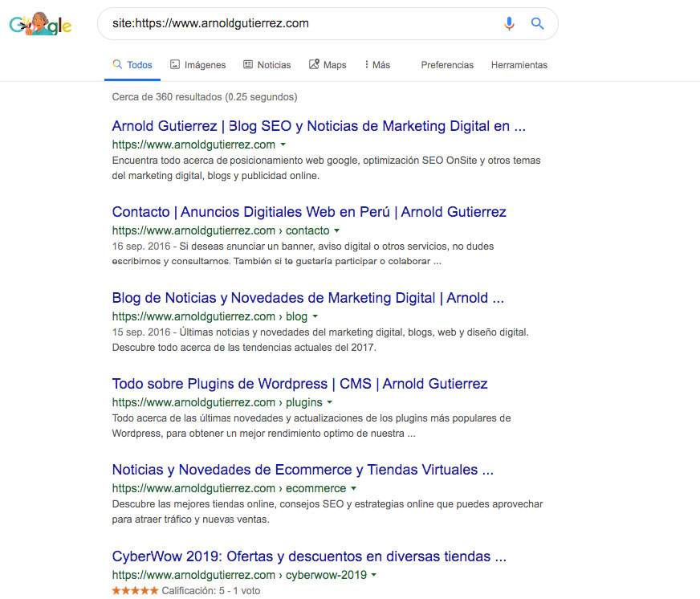This screenshot has height=599, width=700.
Task: Expand dropdown arrow beside homepage URL
Action: click(x=283, y=145)
